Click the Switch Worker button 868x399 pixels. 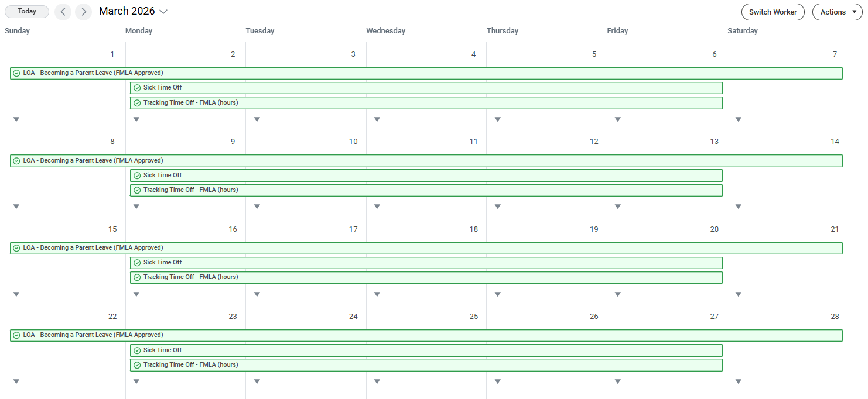pos(773,12)
